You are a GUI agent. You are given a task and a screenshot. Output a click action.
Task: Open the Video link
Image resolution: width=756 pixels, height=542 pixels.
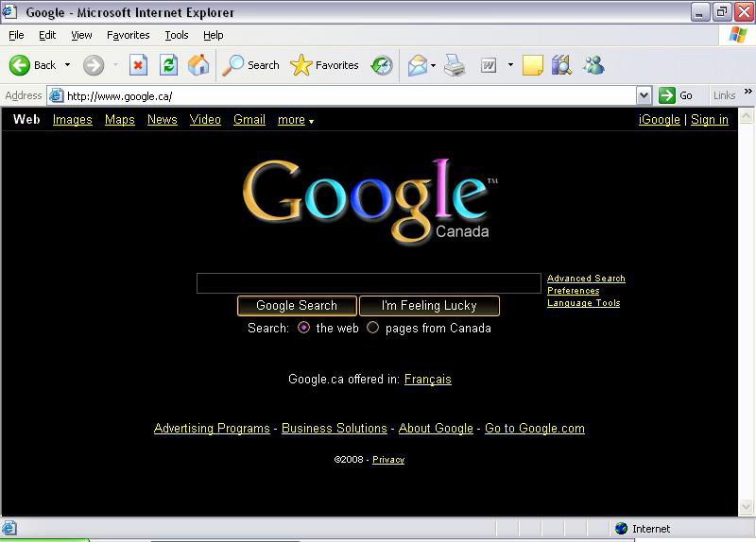coord(205,120)
